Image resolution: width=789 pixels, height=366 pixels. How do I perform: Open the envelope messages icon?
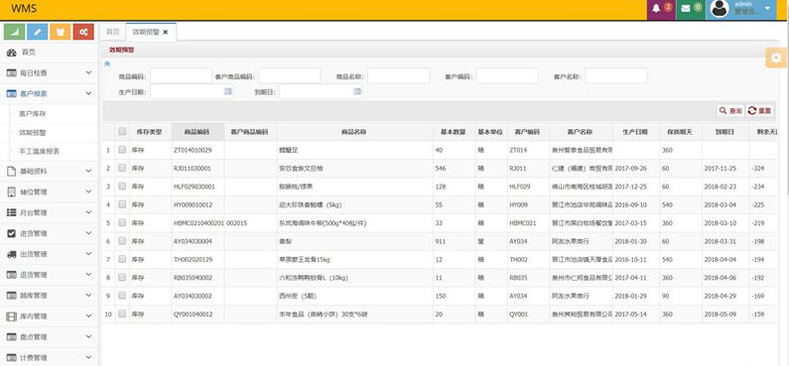(x=685, y=9)
